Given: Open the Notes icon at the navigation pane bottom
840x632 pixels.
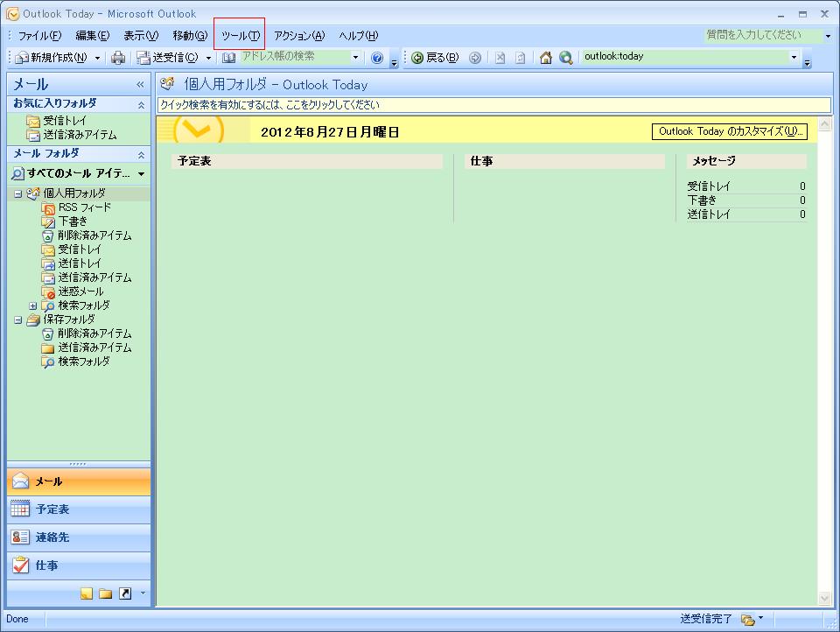Looking at the screenshot, I should coord(87,593).
